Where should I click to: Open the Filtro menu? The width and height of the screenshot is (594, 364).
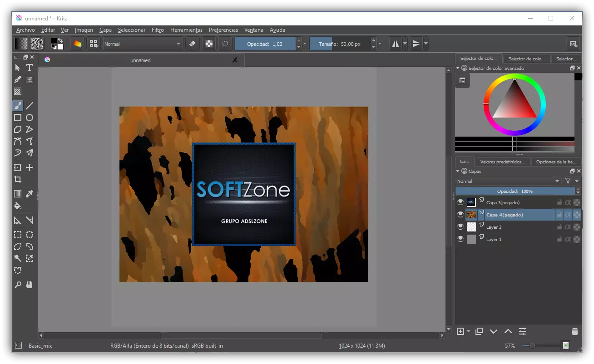158,30
